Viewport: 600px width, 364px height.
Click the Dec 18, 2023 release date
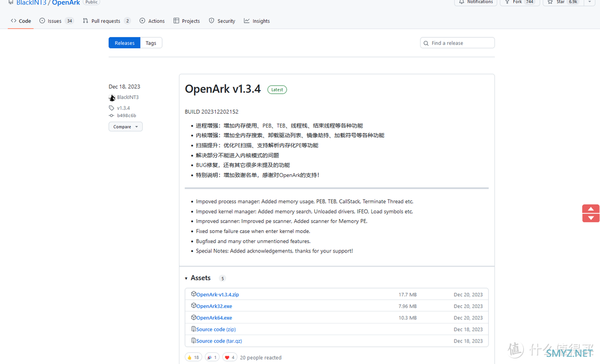click(x=124, y=87)
